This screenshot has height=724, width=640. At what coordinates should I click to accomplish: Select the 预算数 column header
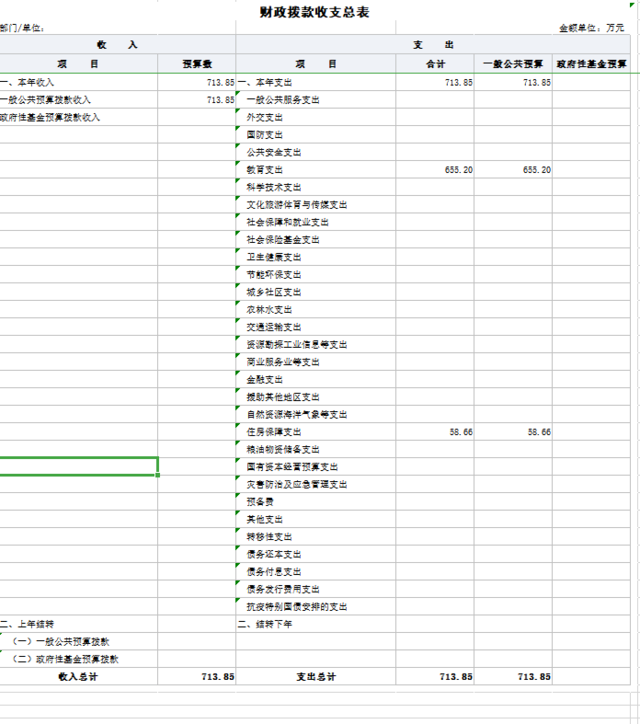pyautogui.click(x=197, y=64)
